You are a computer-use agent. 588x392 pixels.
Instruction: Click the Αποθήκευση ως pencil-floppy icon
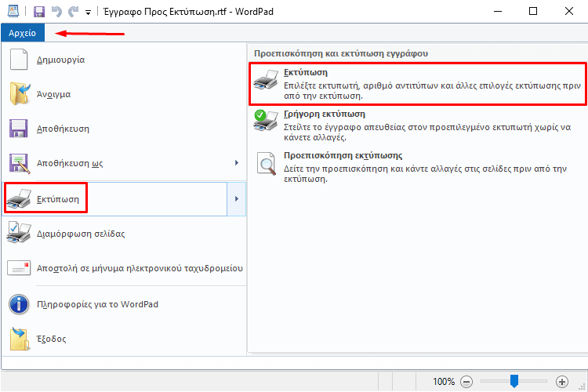tap(20, 163)
